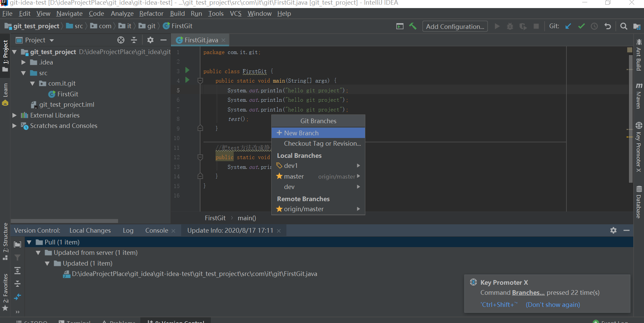Switch to Log tab
Screen dimensions: 644x323
pos(128,230)
